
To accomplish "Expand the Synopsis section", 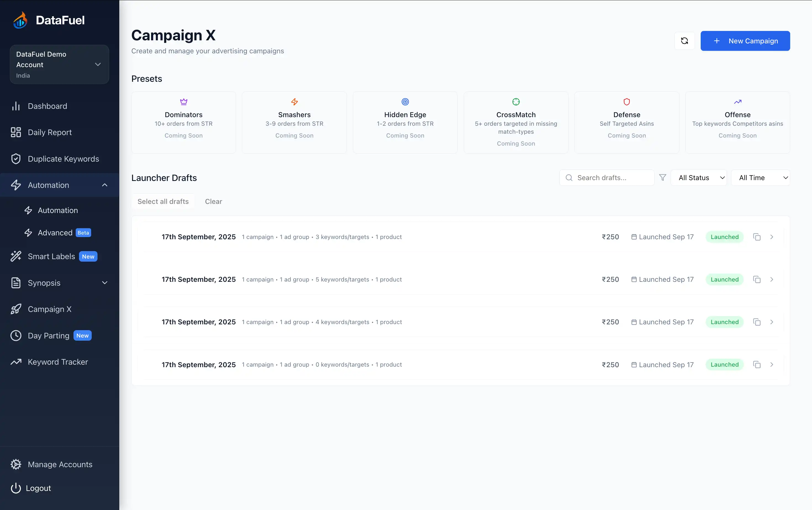I will click(104, 283).
